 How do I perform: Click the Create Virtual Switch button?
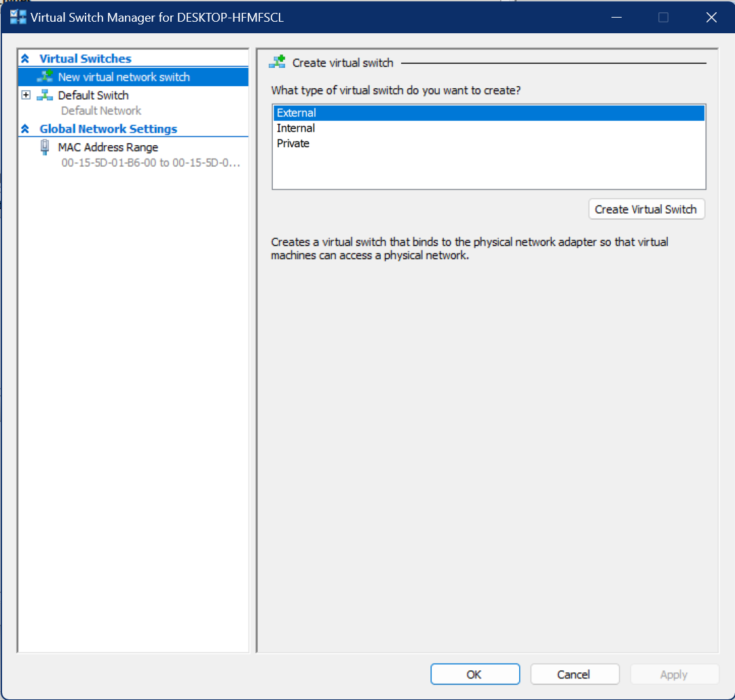click(646, 209)
